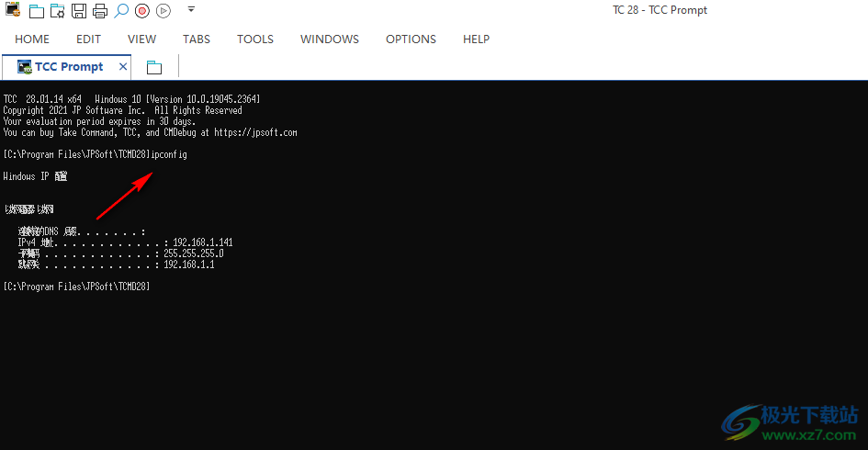Click the TC 28 - TCC Prompt window title
Viewport: 868px width, 450px height.
[x=659, y=10]
